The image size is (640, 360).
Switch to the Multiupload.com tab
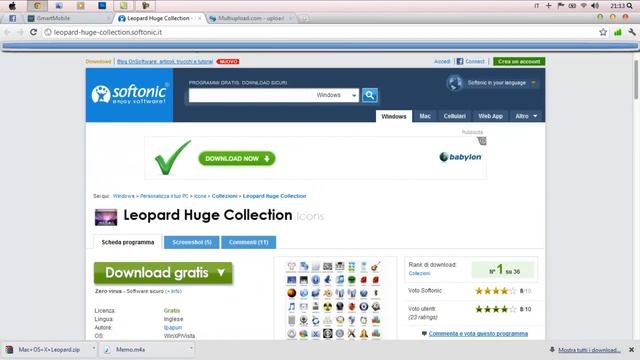(x=250, y=18)
